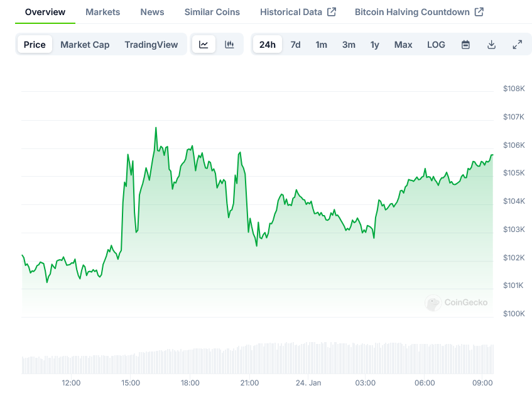
Task: Click the price peak near 16:00
Action: 156,128
